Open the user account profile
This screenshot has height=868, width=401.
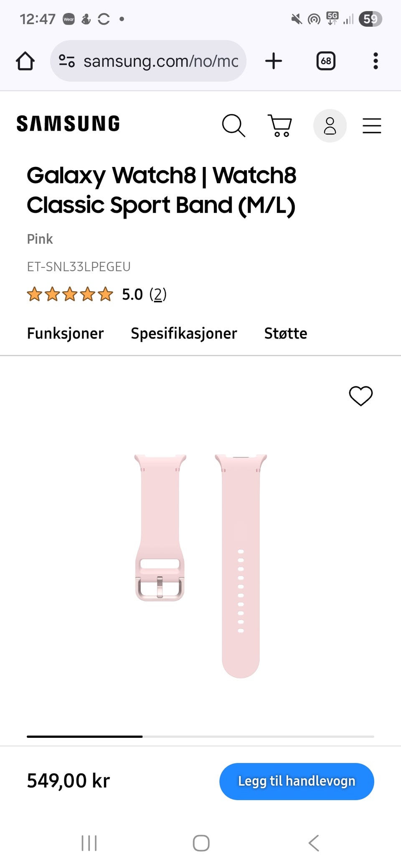(330, 126)
